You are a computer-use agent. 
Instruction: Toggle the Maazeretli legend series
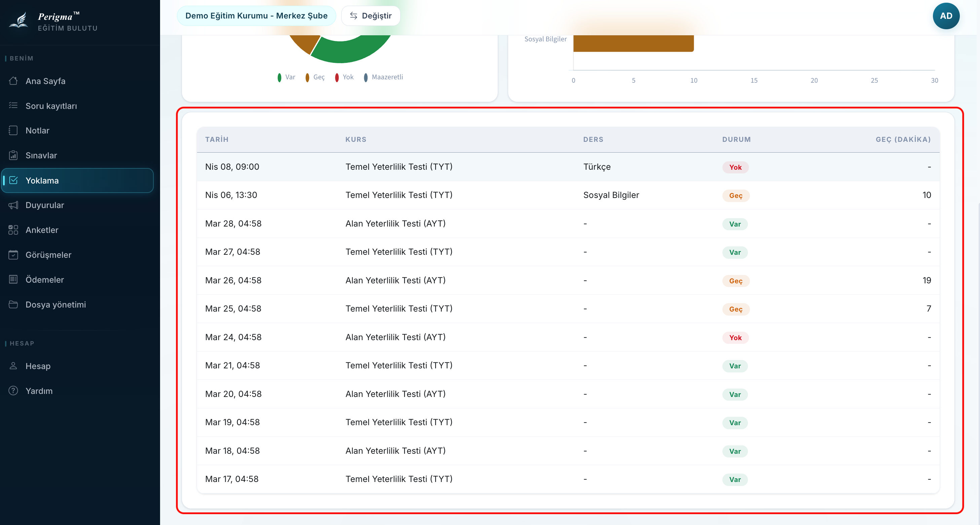coord(383,77)
